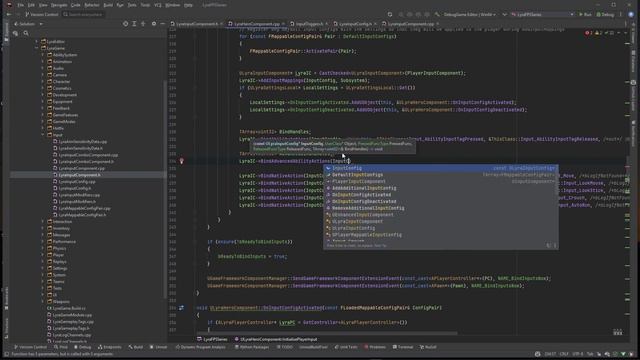Choose RemoveAdditionalInputConfig from the completion popup
This screenshot has height=360, width=640.
point(441,208)
